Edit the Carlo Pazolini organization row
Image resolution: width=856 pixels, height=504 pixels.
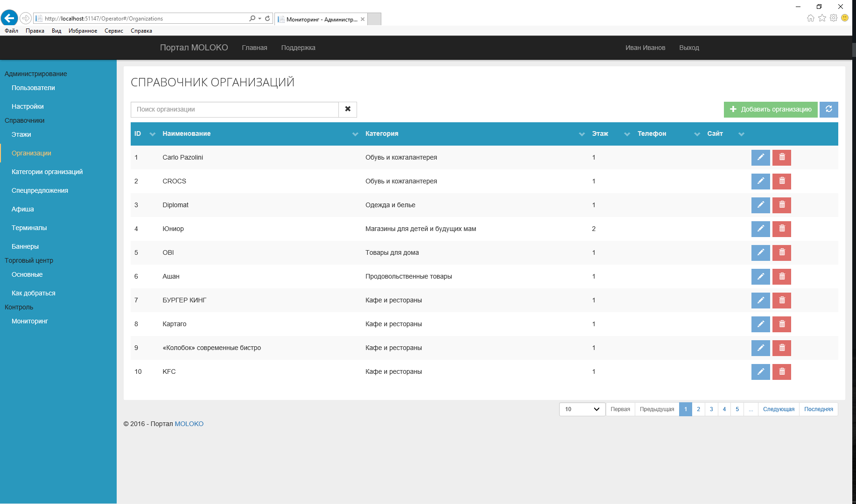760,157
